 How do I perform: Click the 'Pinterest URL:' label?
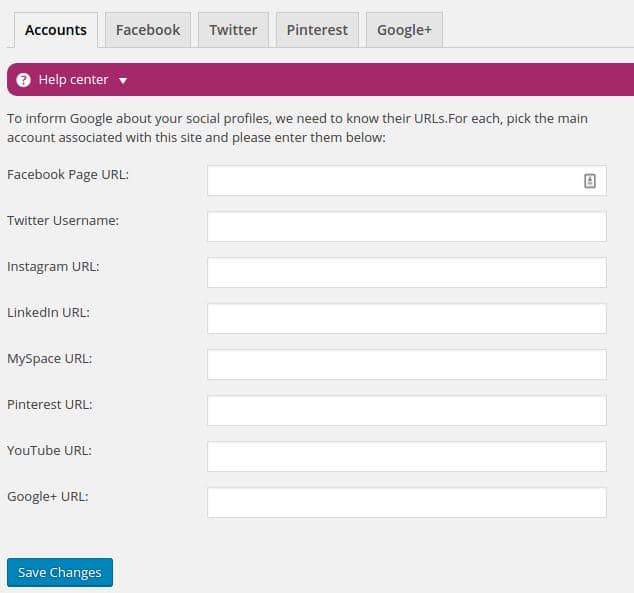(x=50, y=405)
